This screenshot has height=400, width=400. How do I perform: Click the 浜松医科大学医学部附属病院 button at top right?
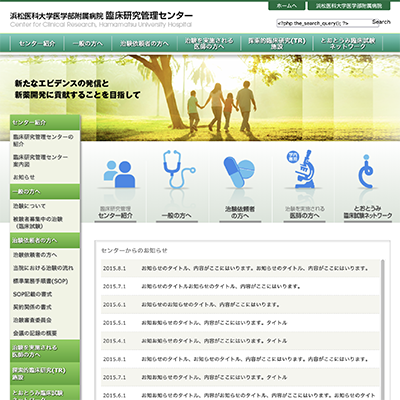point(349,6)
